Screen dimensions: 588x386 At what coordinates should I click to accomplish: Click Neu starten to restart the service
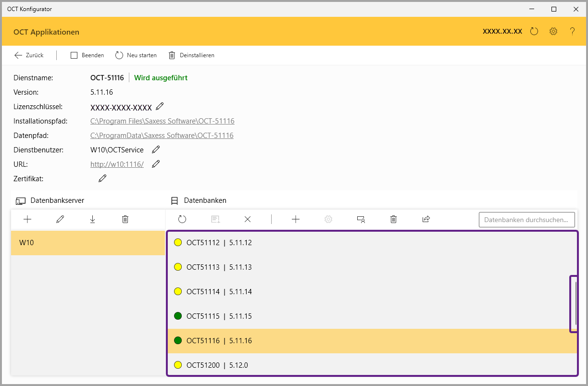[x=136, y=55]
